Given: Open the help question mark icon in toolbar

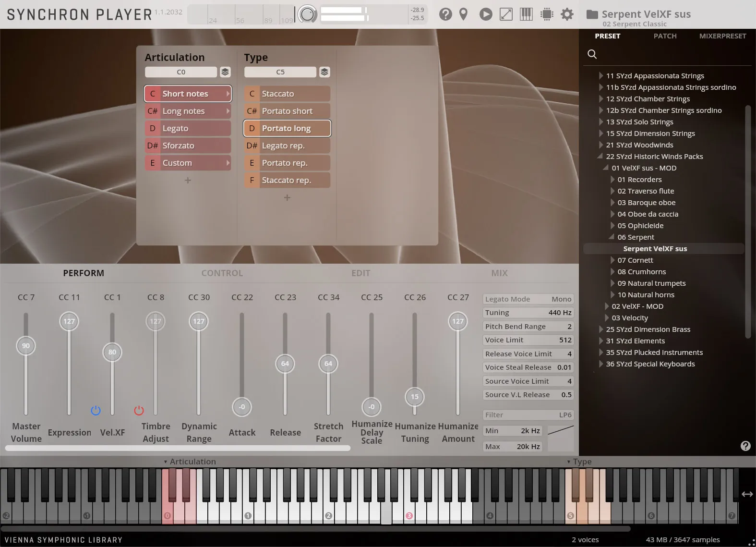Looking at the screenshot, I should click(x=445, y=14).
